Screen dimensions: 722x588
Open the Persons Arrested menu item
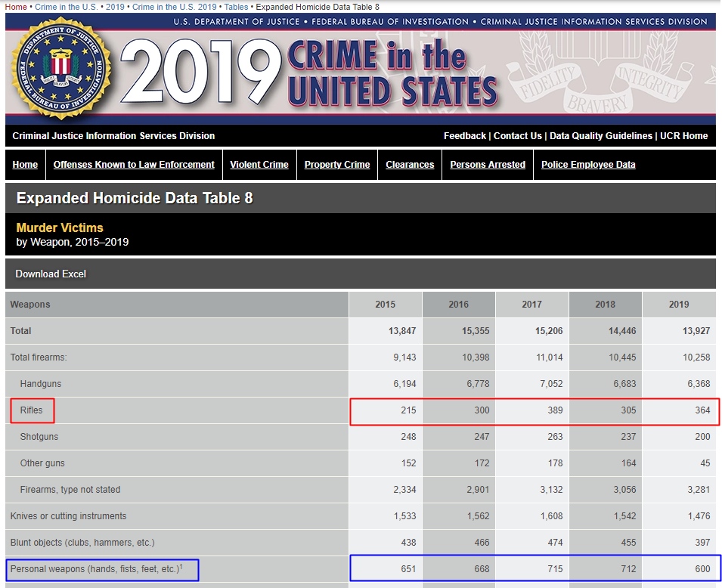coord(488,164)
